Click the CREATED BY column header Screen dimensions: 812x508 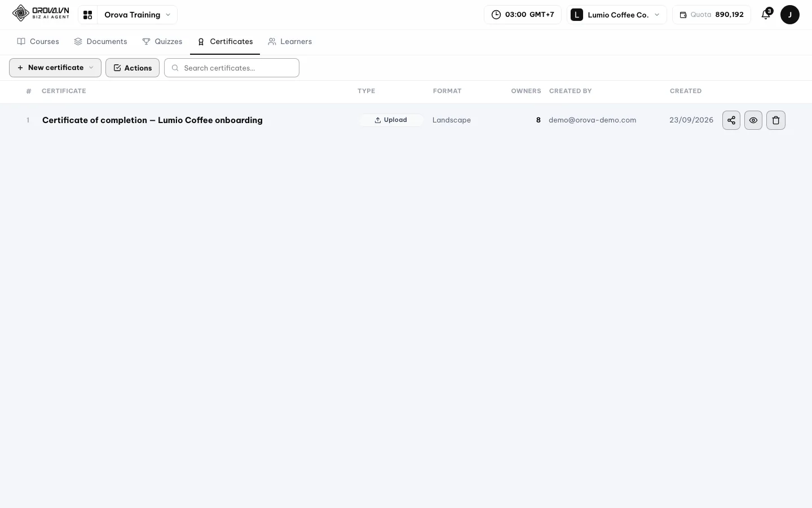point(570,91)
